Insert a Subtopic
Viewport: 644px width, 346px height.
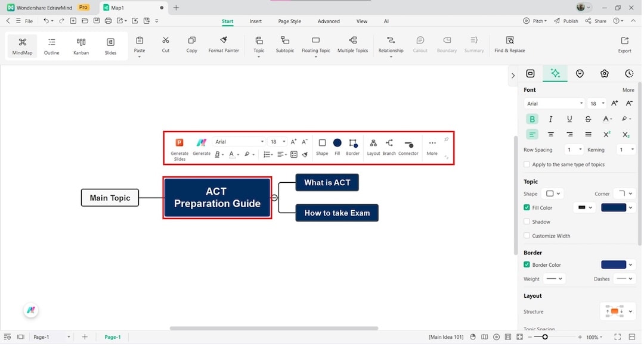pos(284,45)
